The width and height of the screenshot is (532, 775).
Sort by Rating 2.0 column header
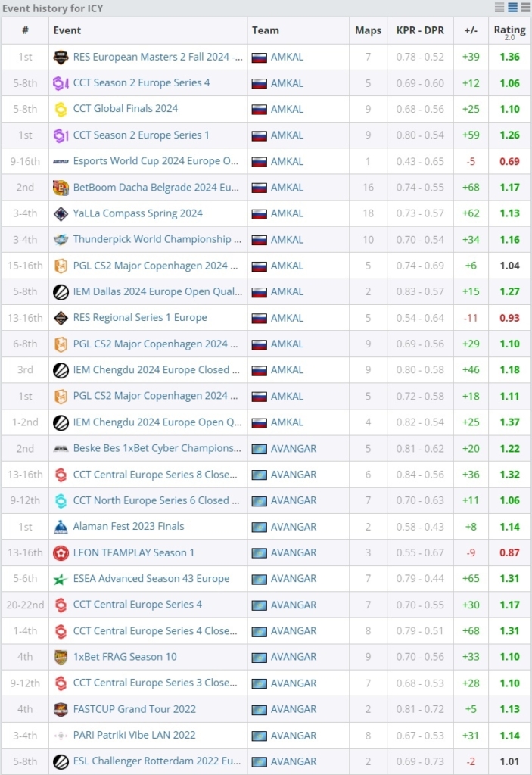(509, 32)
